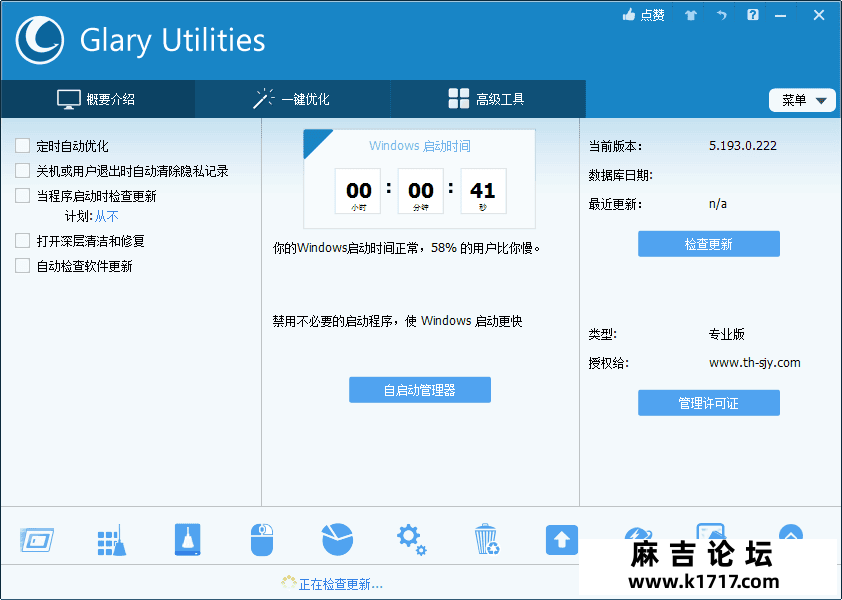
Task: Tick the 关机或用户退出时自动清除隐私记录 checkbox
Action: click(23, 171)
